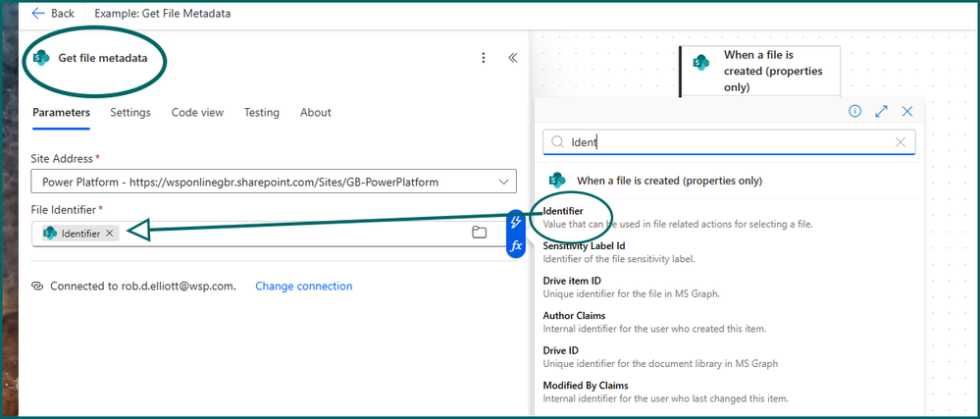The image size is (980, 419).
Task: Click the SharePoint icon beside Get file metadata
Action: pos(41,58)
